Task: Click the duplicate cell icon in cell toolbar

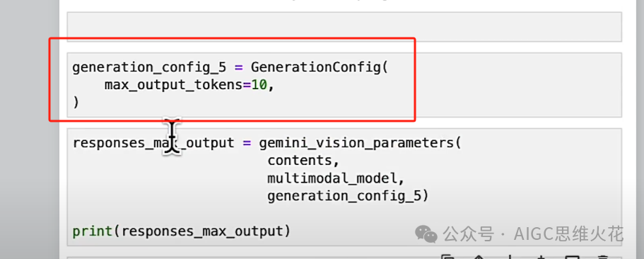Action: pos(448,257)
